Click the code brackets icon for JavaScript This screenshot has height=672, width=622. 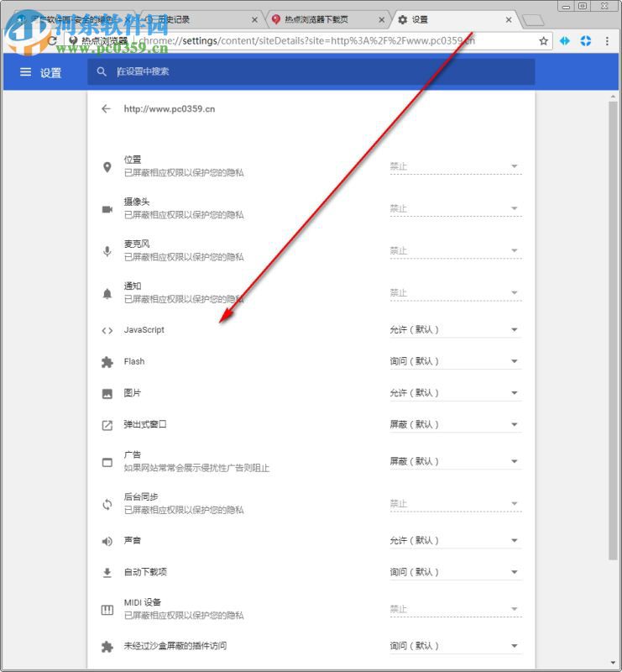[x=107, y=330]
